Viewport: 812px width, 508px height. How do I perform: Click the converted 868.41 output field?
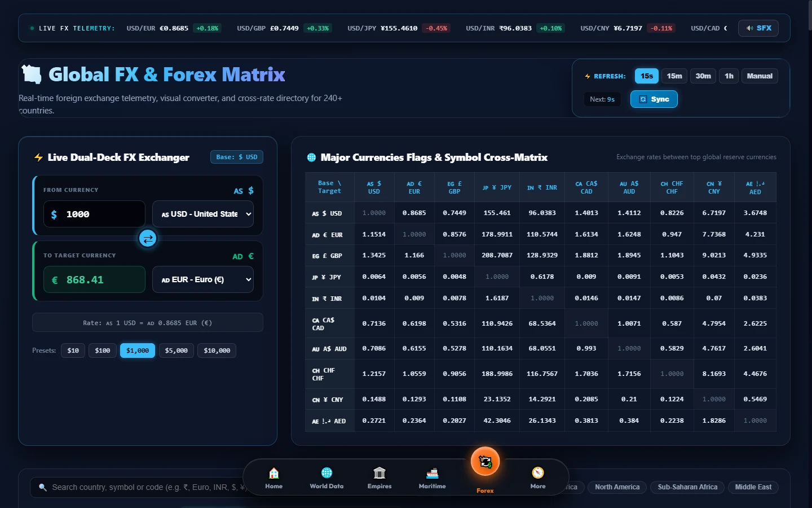click(94, 279)
